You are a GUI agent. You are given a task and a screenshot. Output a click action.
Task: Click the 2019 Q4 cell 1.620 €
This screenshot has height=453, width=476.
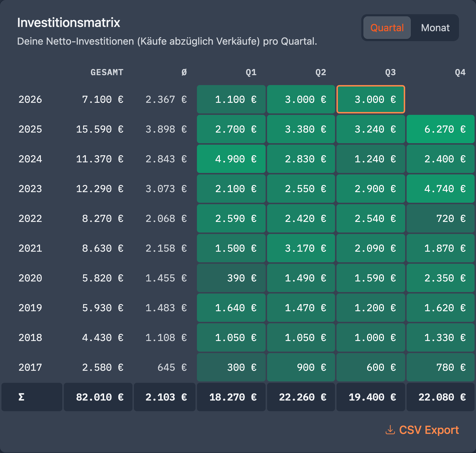(441, 308)
